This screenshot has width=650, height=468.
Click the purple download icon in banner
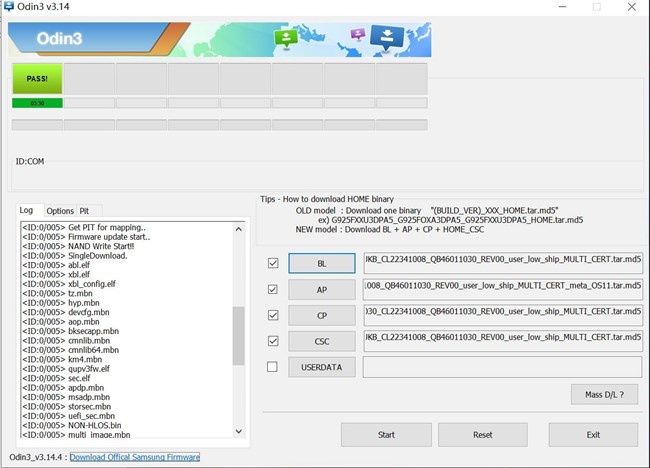pos(358,34)
